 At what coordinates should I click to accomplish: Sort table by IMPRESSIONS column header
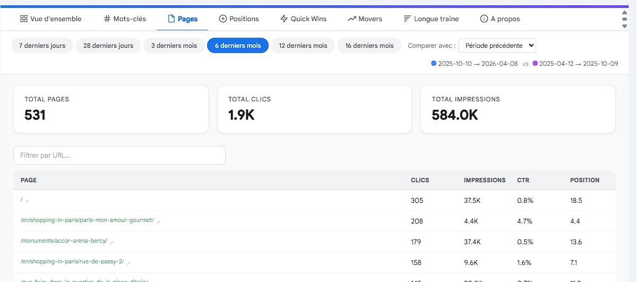pyautogui.click(x=485, y=180)
